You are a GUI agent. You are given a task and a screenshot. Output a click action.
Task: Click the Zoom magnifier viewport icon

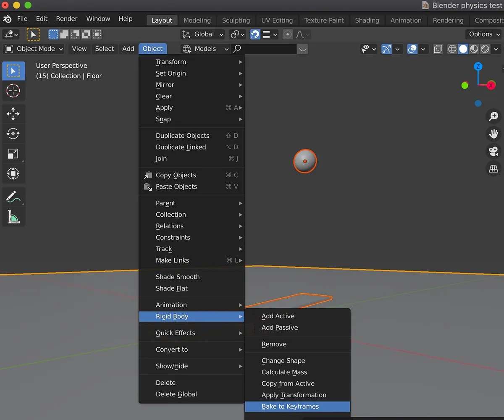[493, 116]
